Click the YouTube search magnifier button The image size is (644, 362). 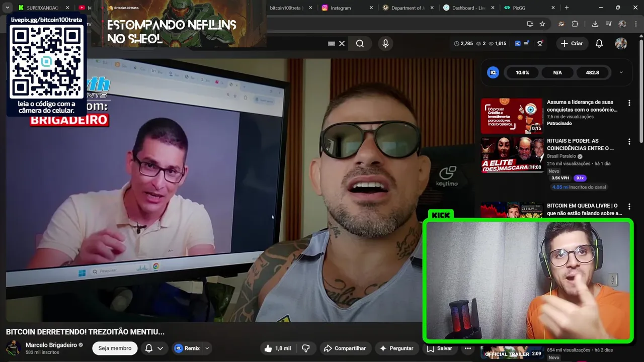coord(360,44)
